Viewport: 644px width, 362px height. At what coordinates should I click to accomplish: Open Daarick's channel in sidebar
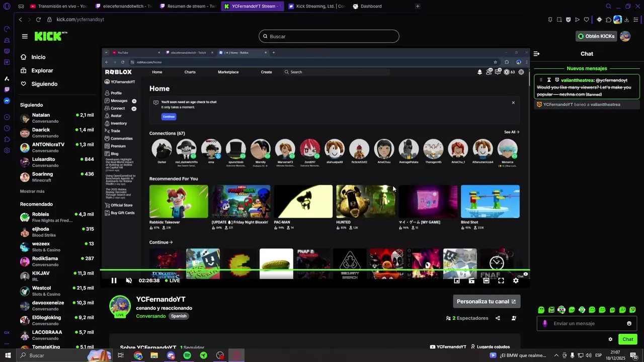pos(57,133)
